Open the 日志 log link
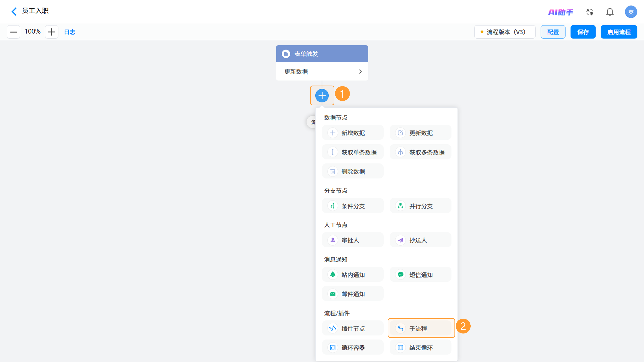 [70, 32]
